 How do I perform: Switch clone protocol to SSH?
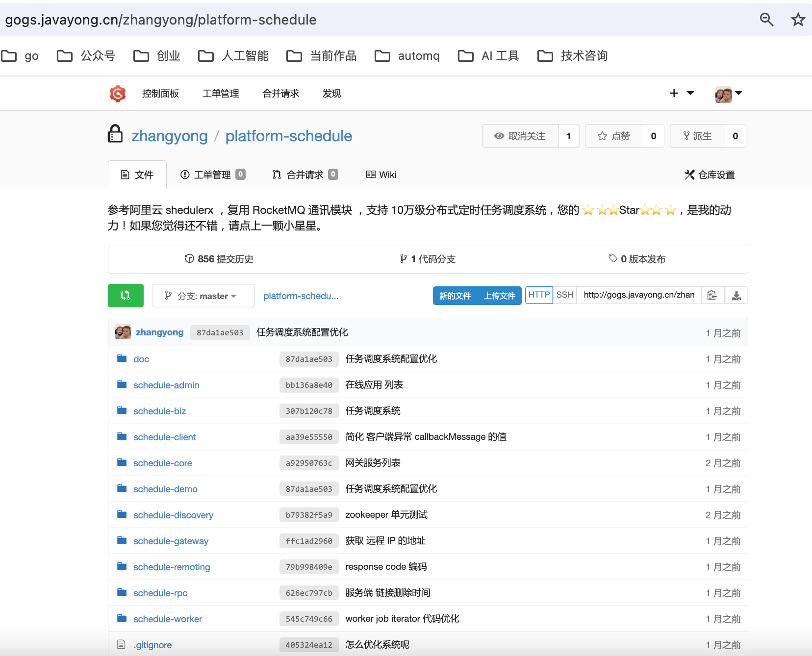(x=564, y=295)
